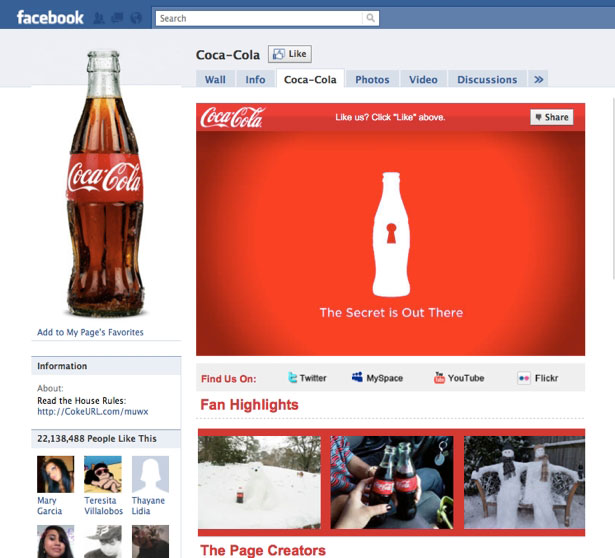Open Thayane Lidia's profile name

(148, 506)
